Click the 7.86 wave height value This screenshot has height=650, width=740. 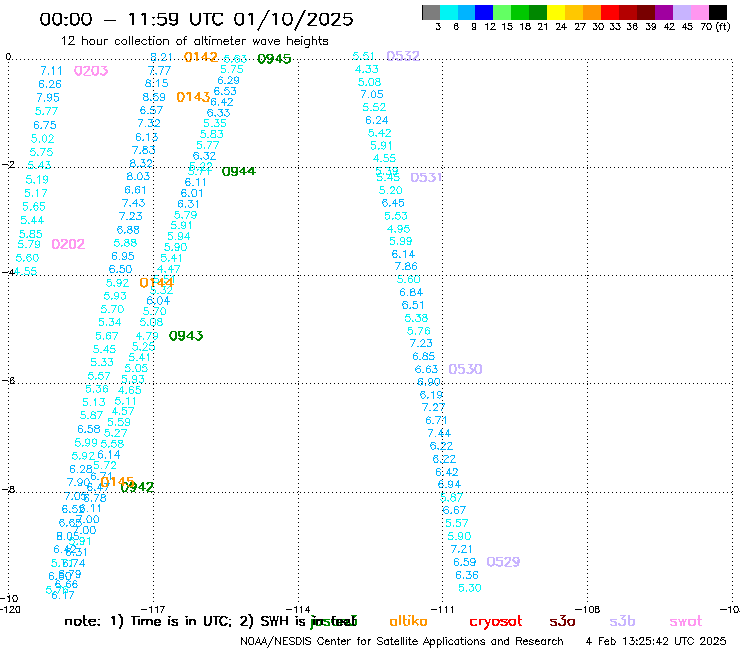pos(406,266)
